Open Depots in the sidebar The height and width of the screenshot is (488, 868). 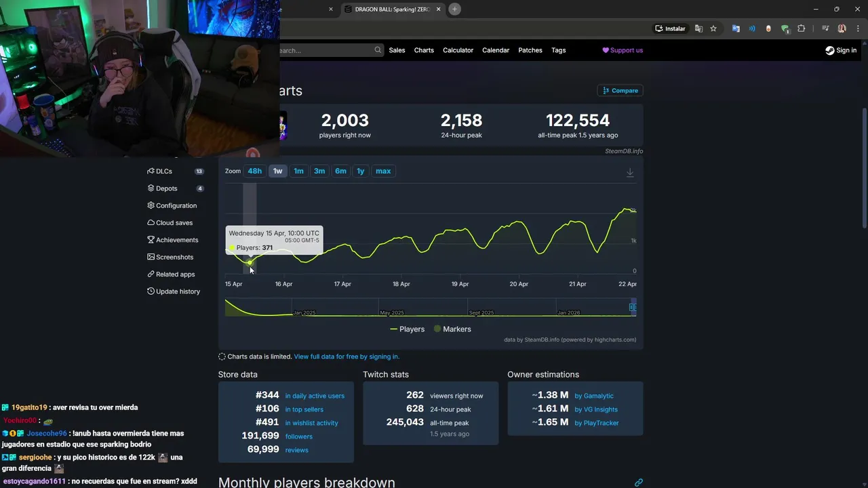tap(176, 188)
